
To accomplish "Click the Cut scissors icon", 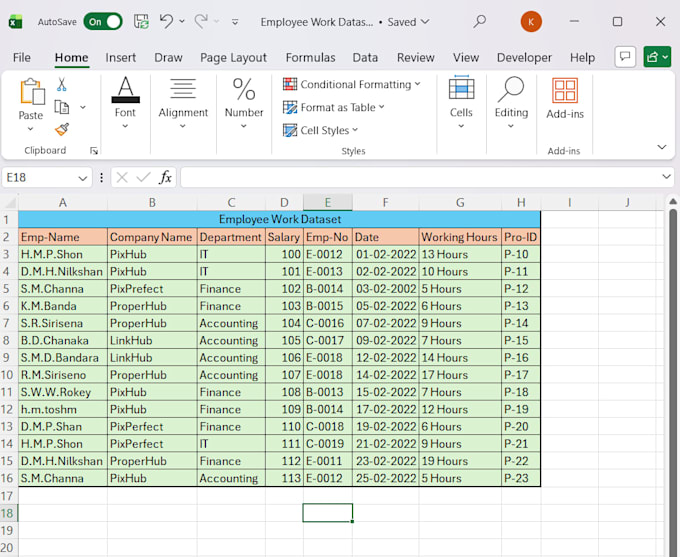I will click(x=62, y=85).
